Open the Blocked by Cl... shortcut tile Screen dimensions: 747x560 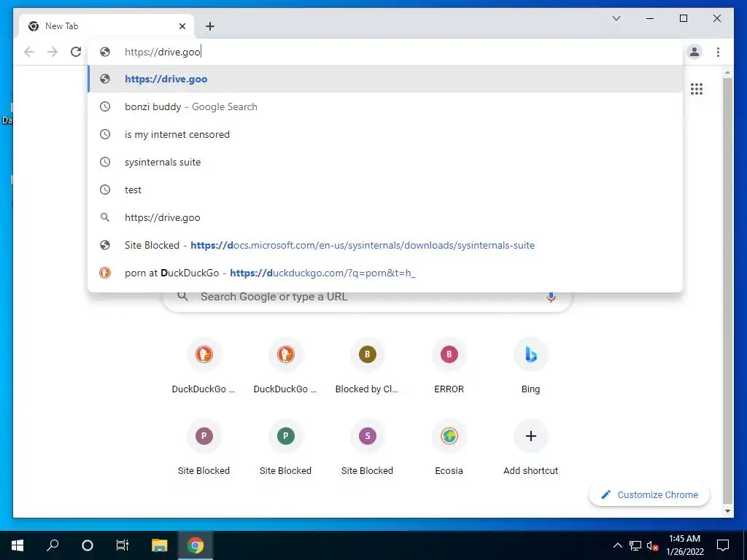click(x=368, y=367)
